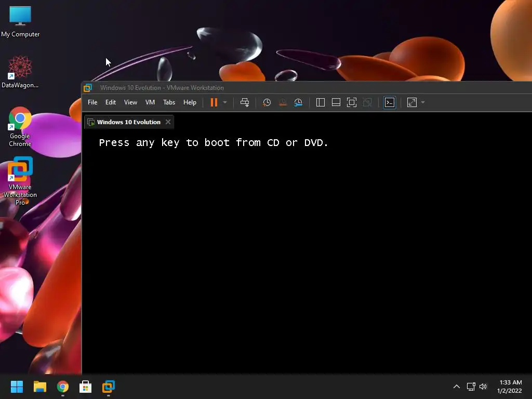This screenshot has height=399, width=532.
Task: Toggle the console view button
Action: point(390,102)
